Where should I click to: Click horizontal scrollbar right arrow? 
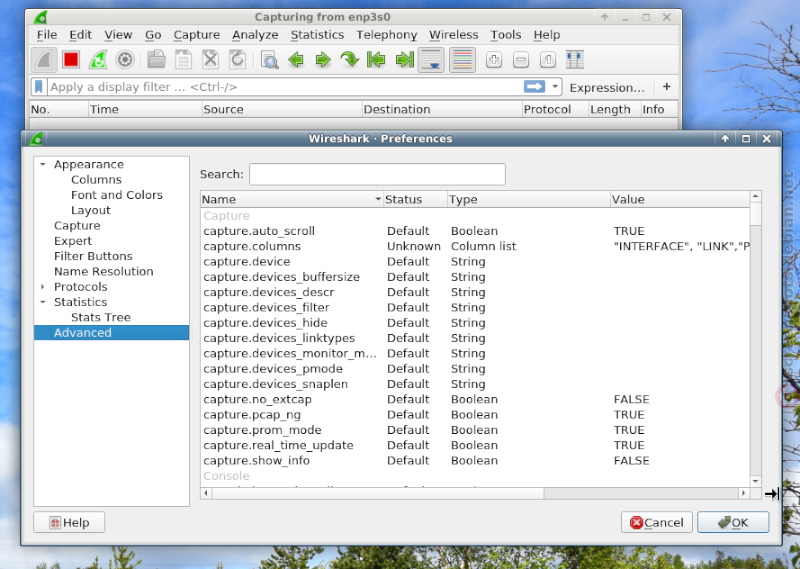[743, 493]
